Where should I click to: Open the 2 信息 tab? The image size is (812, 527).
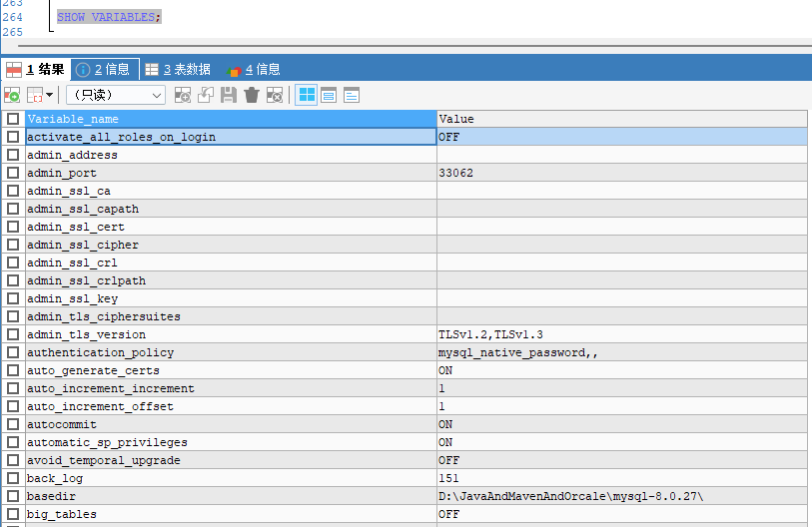pos(105,70)
